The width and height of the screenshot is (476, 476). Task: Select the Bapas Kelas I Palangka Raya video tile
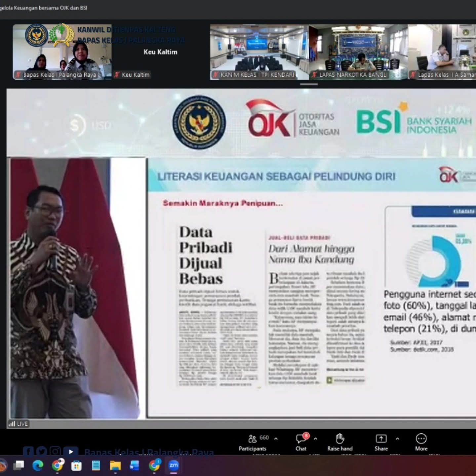[62, 52]
